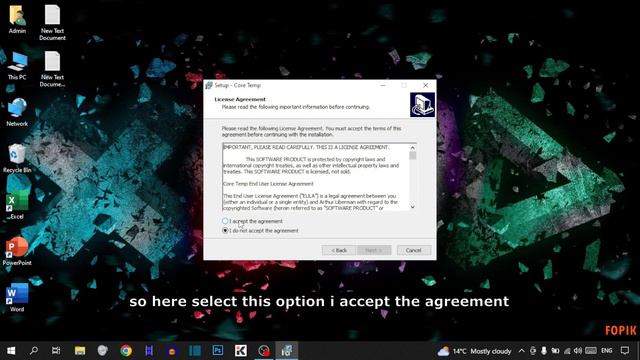
Task: Click inside the license agreement text box
Action: 316,177
